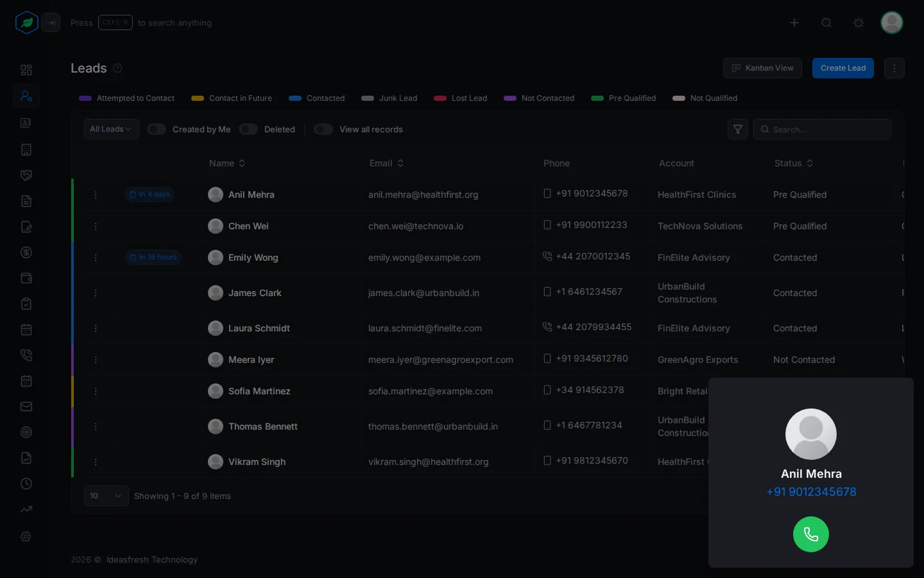
Task: Open row actions menu for Meera Iyer
Action: [x=96, y=360]
